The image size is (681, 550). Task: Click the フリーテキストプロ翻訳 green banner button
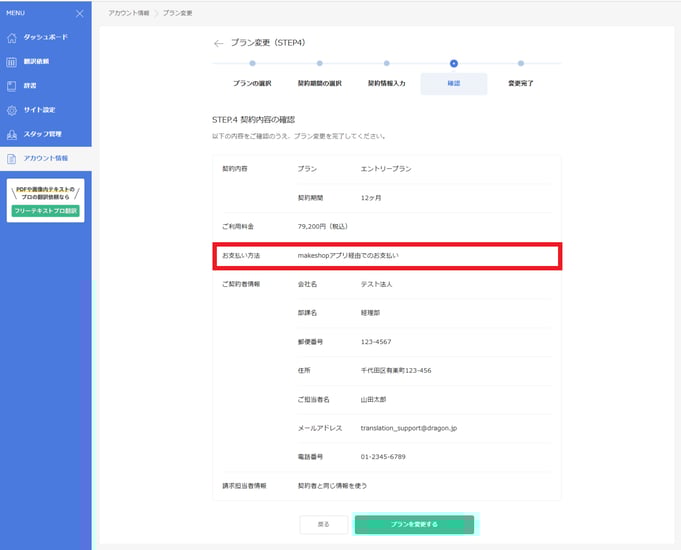(46, 212)
